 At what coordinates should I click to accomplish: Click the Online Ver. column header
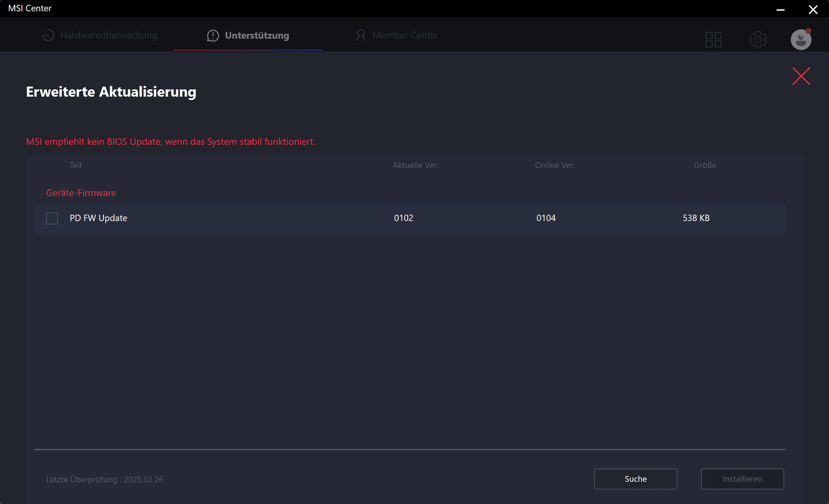pyautogui.click(x=555, y=165)
